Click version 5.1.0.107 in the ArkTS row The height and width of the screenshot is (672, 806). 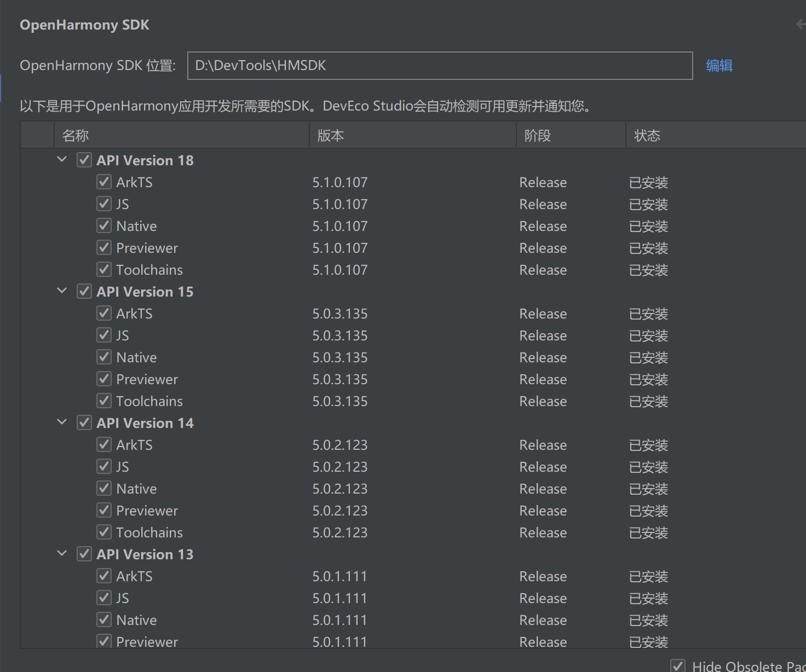340,182
